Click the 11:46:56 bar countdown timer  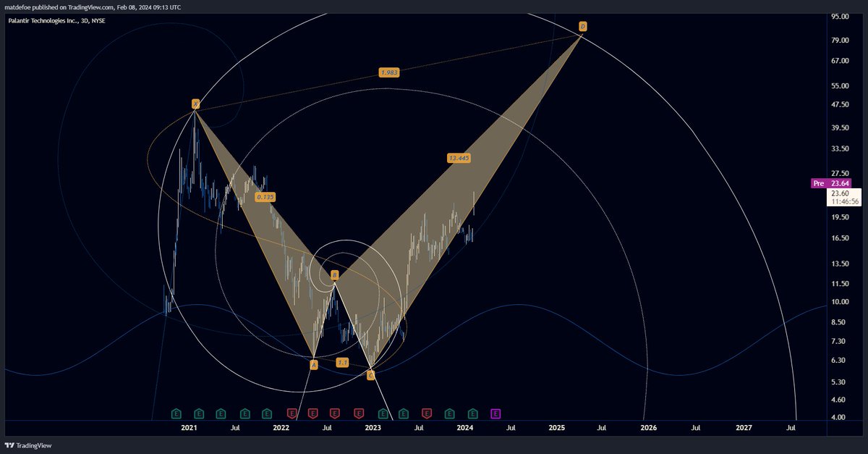844,202
